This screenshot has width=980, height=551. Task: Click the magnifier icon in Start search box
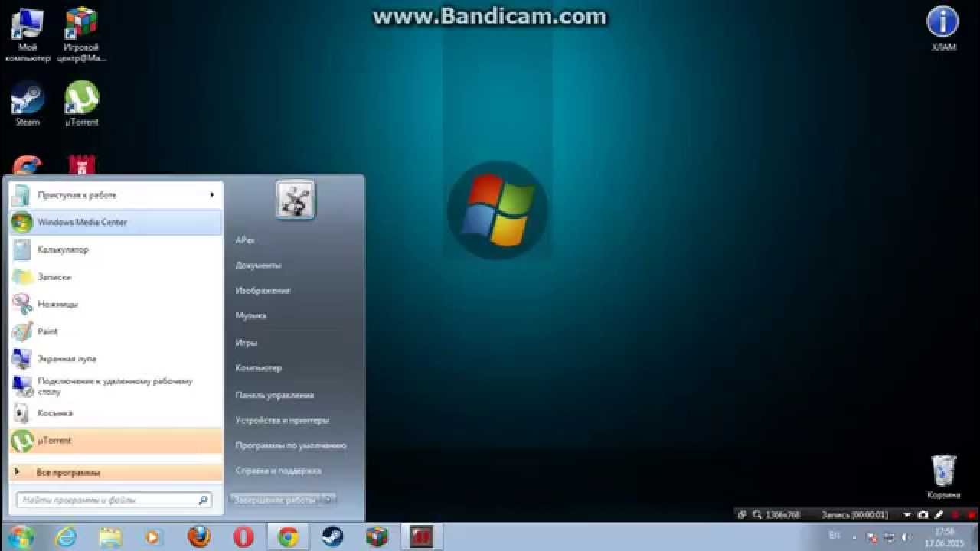tap(203, 500)
